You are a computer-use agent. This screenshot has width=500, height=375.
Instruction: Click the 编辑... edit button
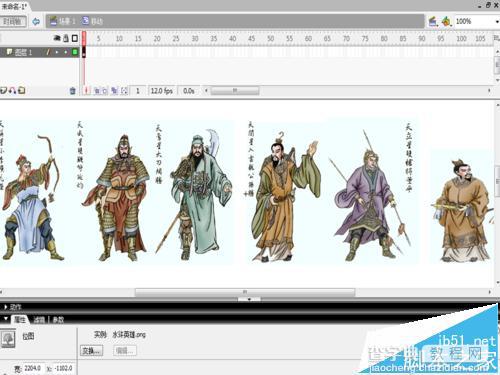(125, 351)
